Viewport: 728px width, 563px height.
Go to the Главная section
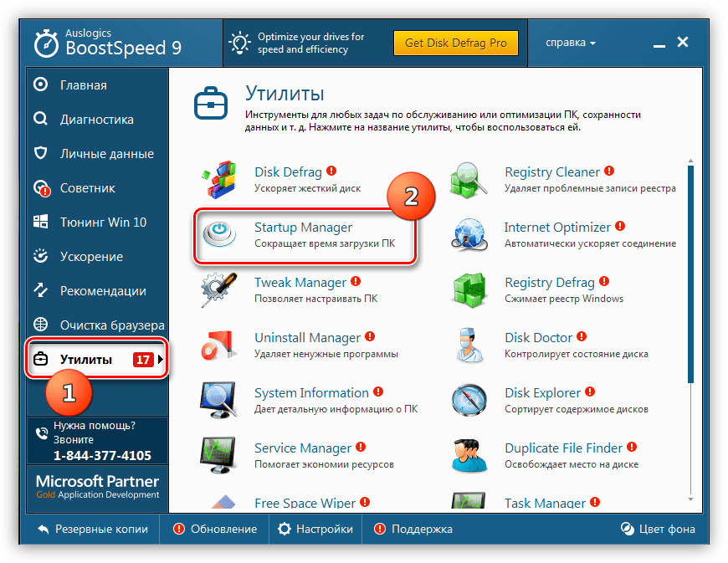(96, 85)
